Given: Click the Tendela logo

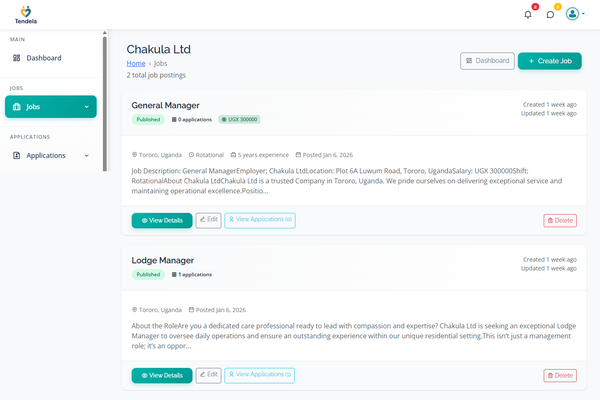Looking at the screenshot, I should click(x=27, y=14).
